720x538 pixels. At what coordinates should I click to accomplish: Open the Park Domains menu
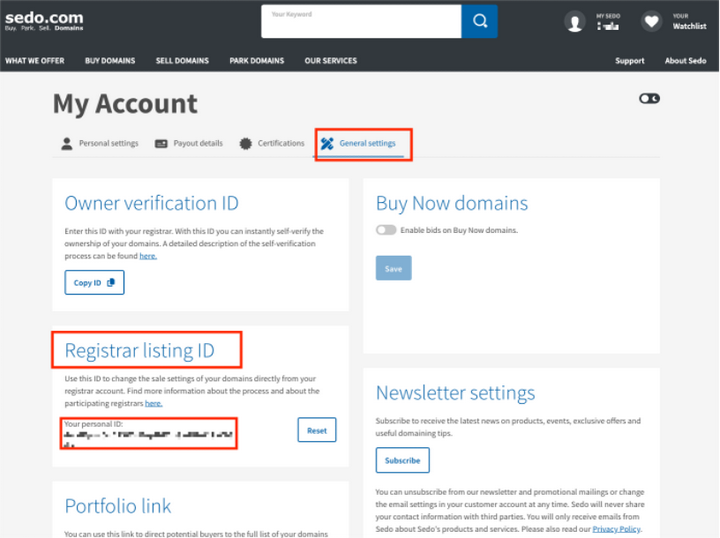[x=257, y=61]
